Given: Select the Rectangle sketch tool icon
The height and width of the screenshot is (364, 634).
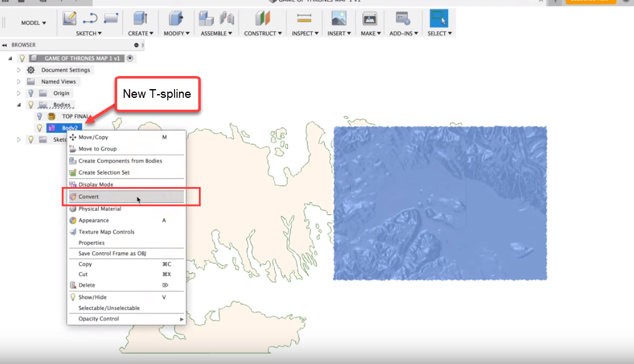Looking at the screenshot, I should tap(111, 19).
